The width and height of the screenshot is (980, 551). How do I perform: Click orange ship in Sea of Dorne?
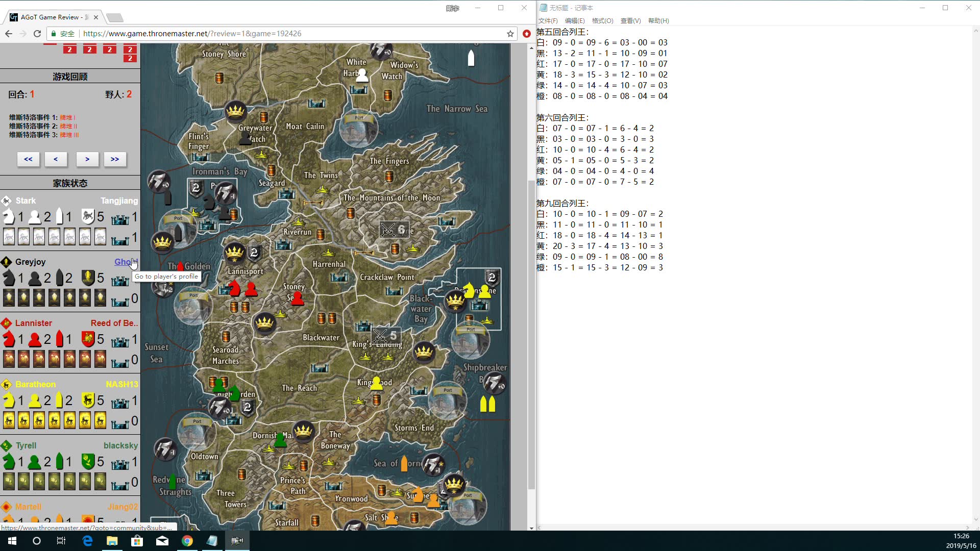click(x=404, y=463)
